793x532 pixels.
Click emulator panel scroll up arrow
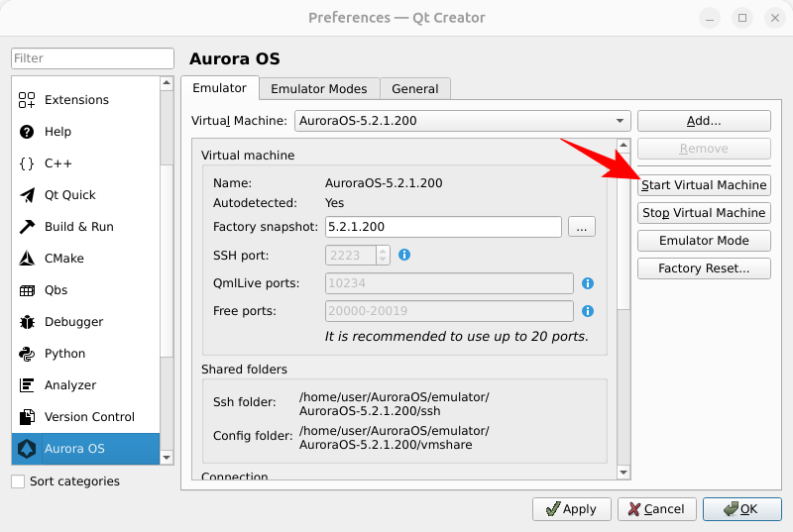coord(623,146)
